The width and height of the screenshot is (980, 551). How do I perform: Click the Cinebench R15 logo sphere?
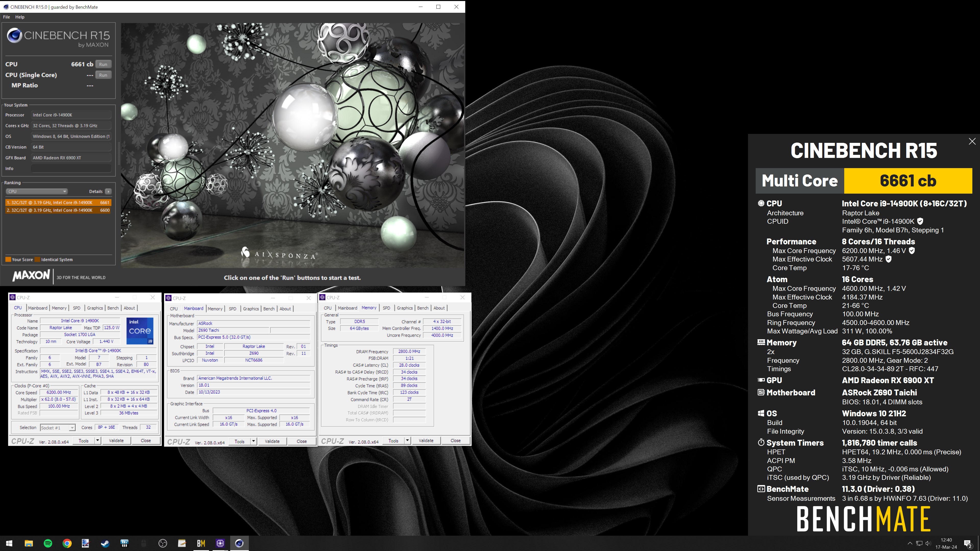[x=15, y=35]
